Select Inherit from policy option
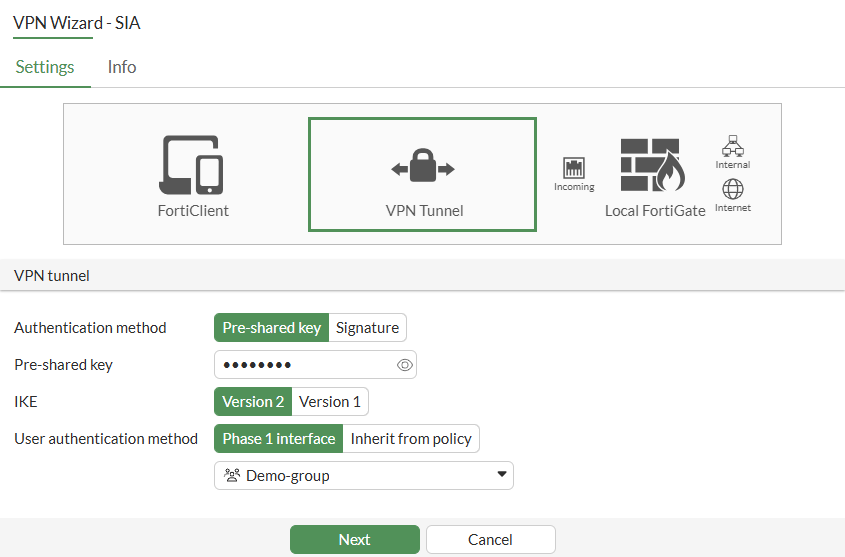Screen dimensions: 845x557 pyautogui.click(x=411, y=438)
